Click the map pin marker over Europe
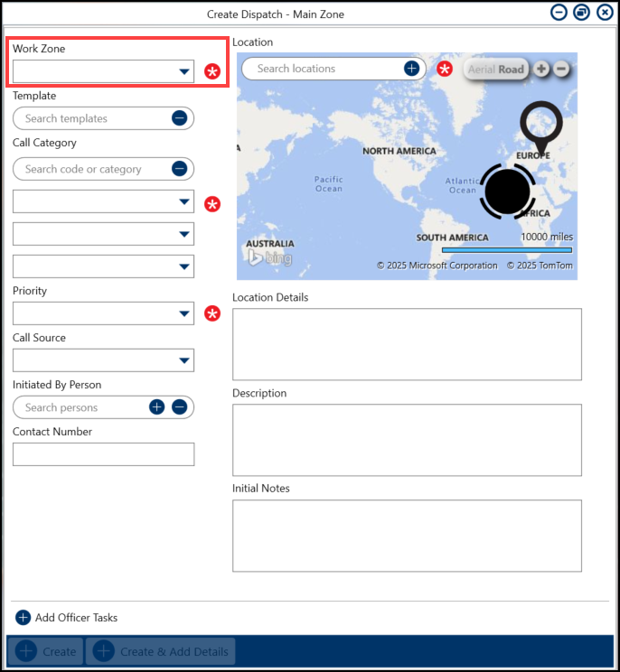620x672 pixels. pyautogui.click(x=541, y=126)
